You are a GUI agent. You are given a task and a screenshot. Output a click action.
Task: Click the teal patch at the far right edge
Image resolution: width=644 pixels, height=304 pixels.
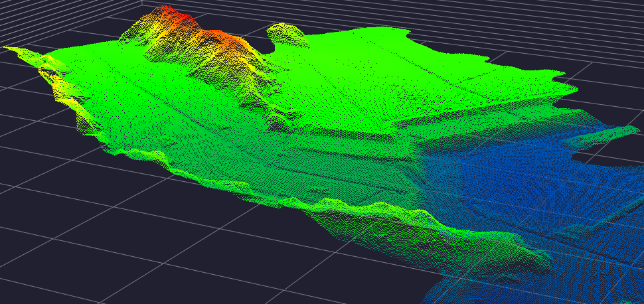pos(614,133)
